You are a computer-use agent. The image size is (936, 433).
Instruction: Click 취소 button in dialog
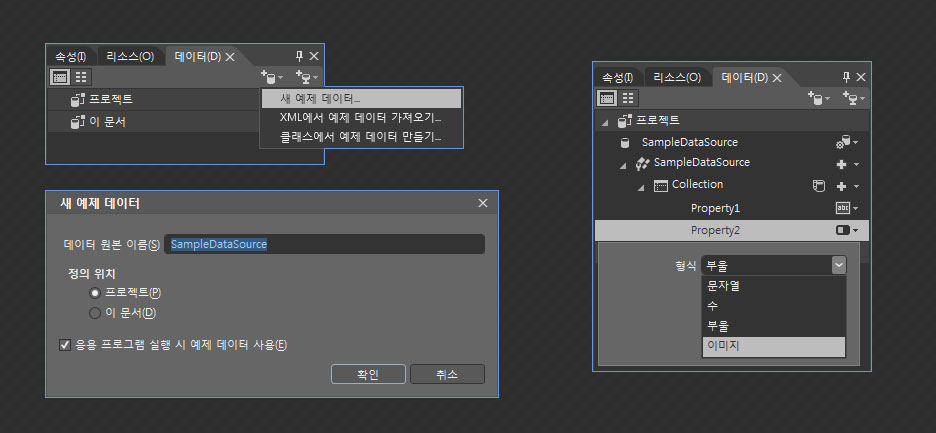447,374
